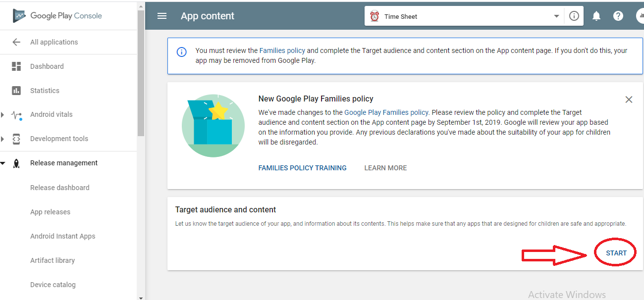Expand the Android vitals section arrow

tap(2, 115)
